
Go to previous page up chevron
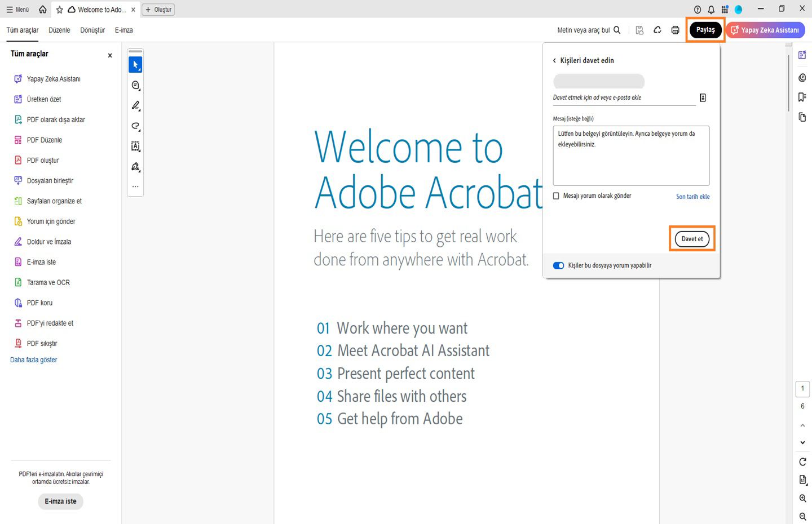(802, 425)
